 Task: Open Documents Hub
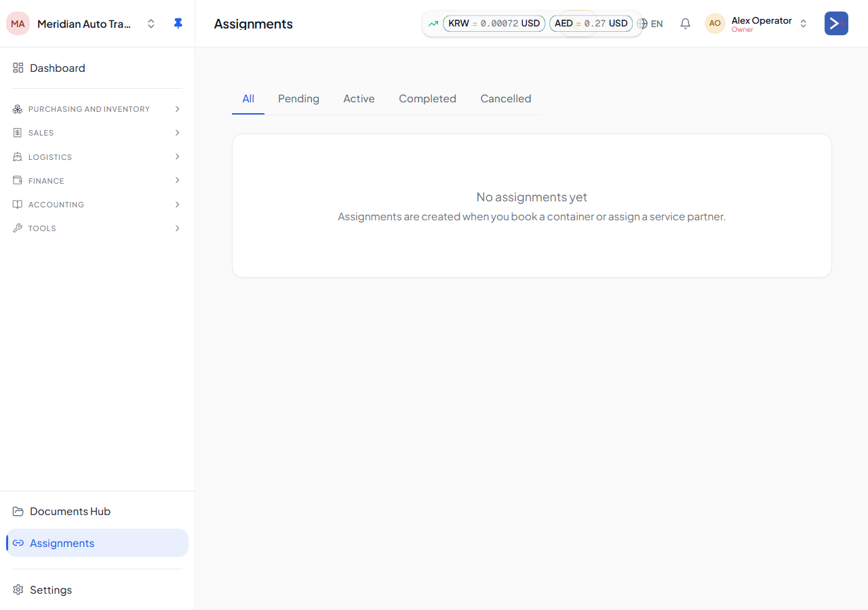(97, 511)
